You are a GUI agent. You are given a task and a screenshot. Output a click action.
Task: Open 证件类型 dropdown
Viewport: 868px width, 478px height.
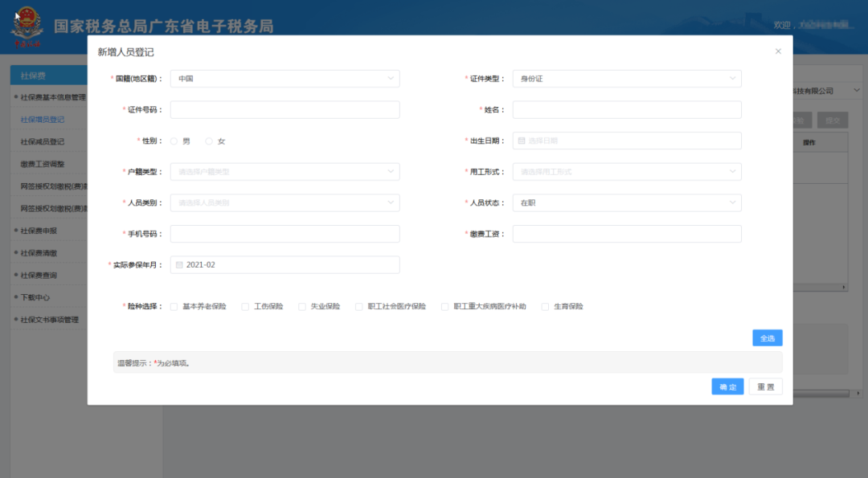627,79
